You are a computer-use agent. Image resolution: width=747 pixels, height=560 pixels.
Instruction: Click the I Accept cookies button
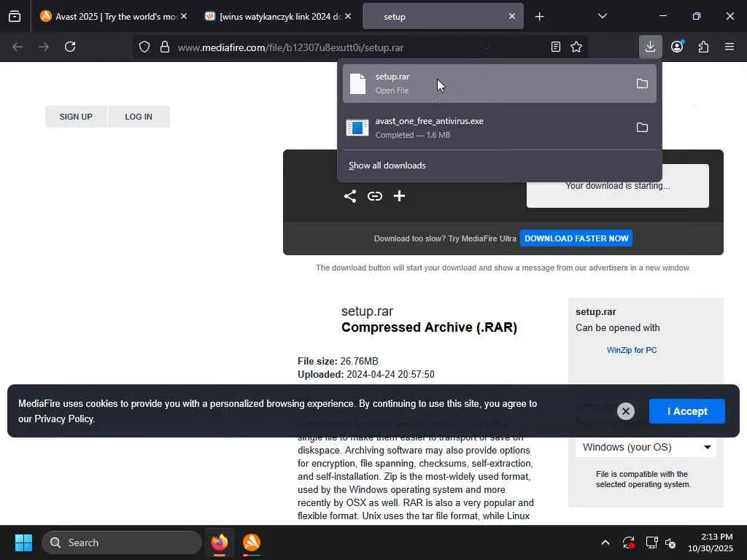click(x=687, y=411)
